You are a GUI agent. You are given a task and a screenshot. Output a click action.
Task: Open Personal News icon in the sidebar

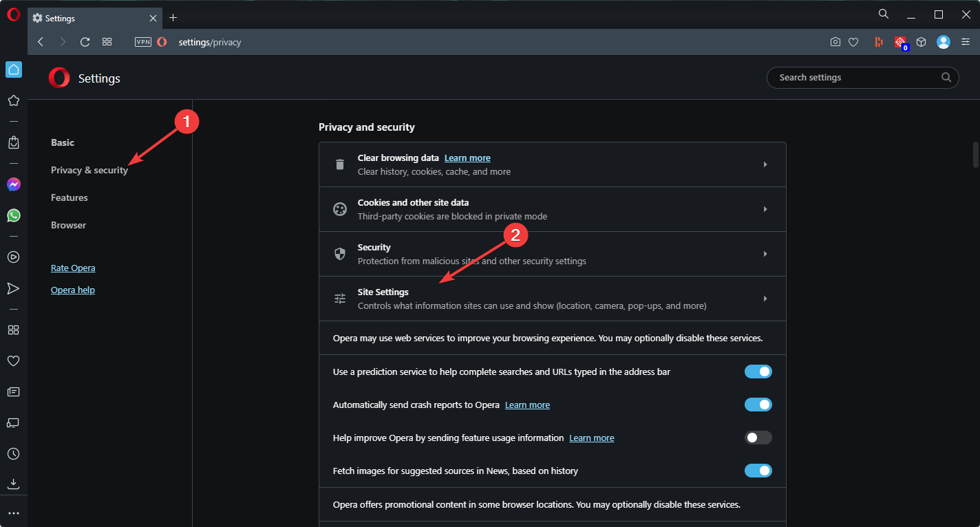pos(14,391)
